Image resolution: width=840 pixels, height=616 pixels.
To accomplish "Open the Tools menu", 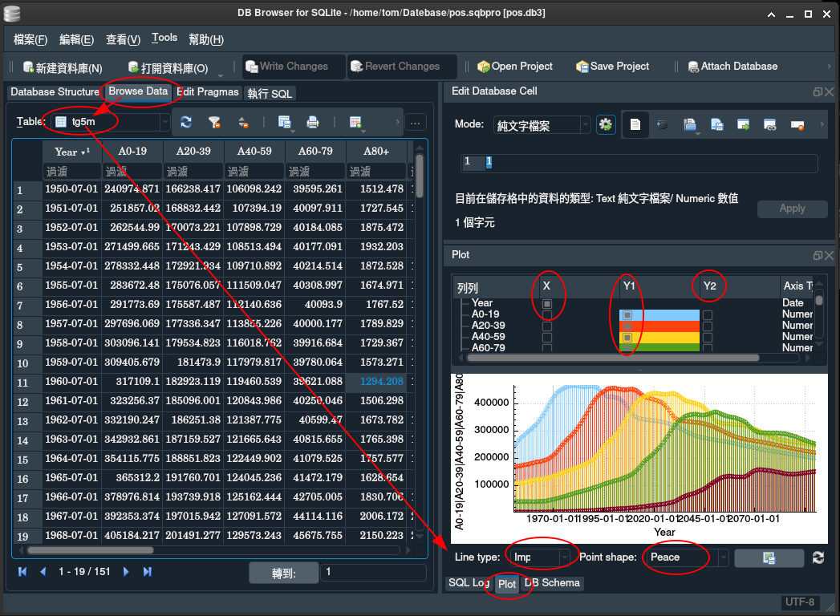I will click(x=164, y=38).
